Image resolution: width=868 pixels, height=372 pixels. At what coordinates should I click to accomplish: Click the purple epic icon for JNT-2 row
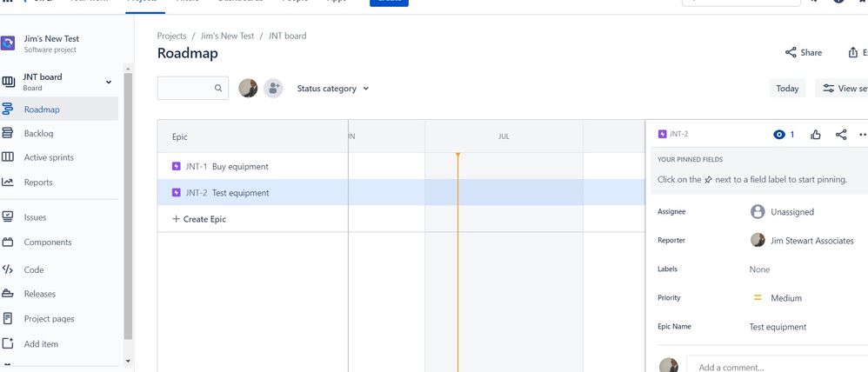pyautogui.click(x=176, y=193)
